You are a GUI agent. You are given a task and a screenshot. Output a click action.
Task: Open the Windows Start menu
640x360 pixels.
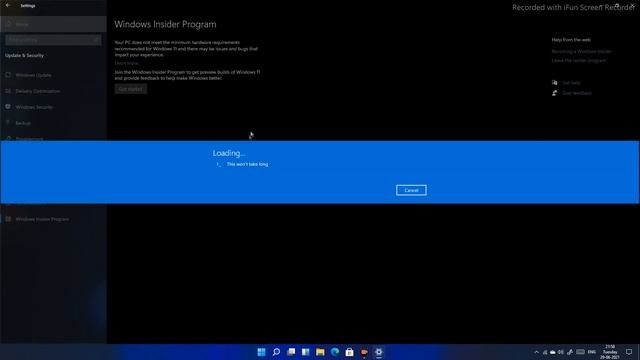[x=261, y=352]
